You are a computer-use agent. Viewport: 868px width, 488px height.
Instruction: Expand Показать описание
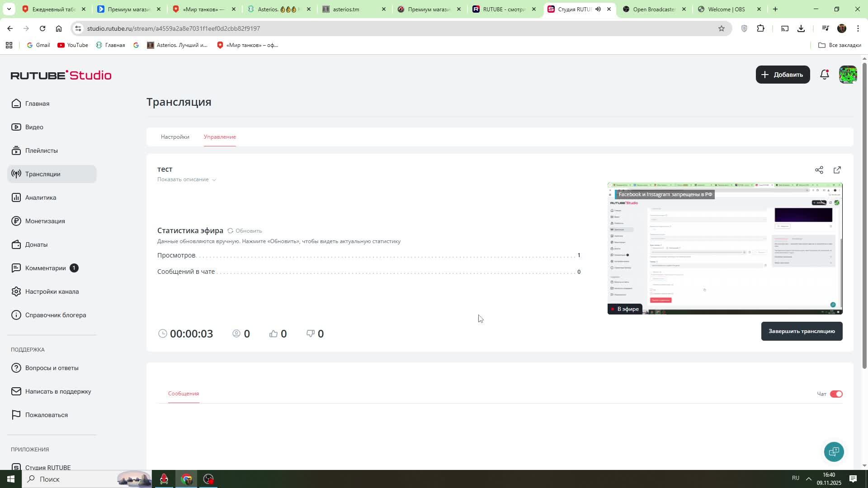186,179
